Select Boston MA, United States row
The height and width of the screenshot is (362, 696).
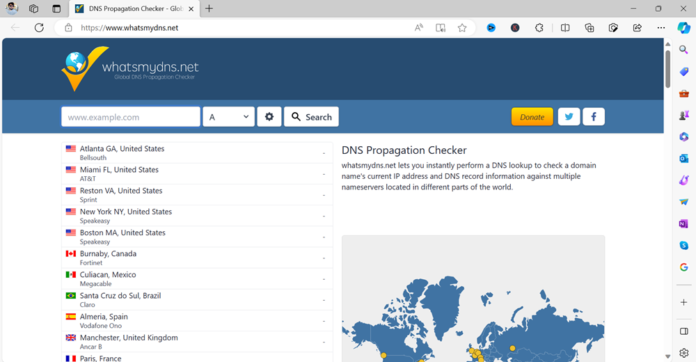(197, 236)
